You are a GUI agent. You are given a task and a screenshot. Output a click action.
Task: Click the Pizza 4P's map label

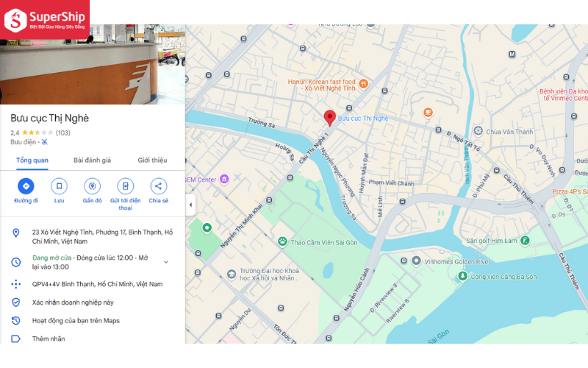point(570,191)
